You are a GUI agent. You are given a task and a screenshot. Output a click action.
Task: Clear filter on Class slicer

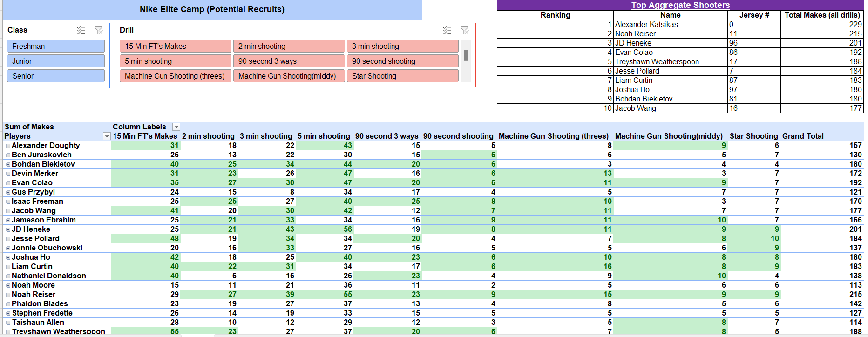click(x=99, y=30)
